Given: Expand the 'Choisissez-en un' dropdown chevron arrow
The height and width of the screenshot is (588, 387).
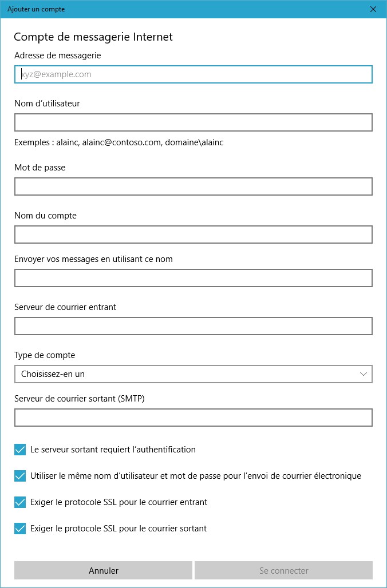Looking at the screenshot, I should tap(364, 374).
